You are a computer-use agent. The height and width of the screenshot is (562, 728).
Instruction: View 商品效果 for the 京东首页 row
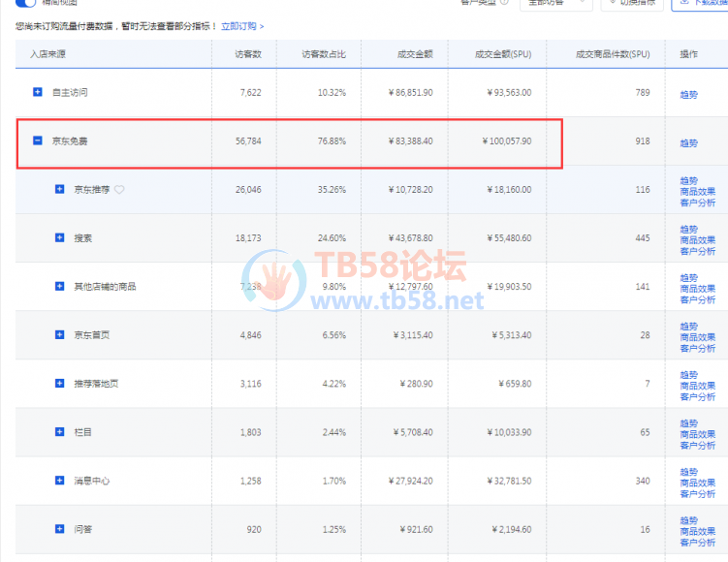(x=697, y=337)
